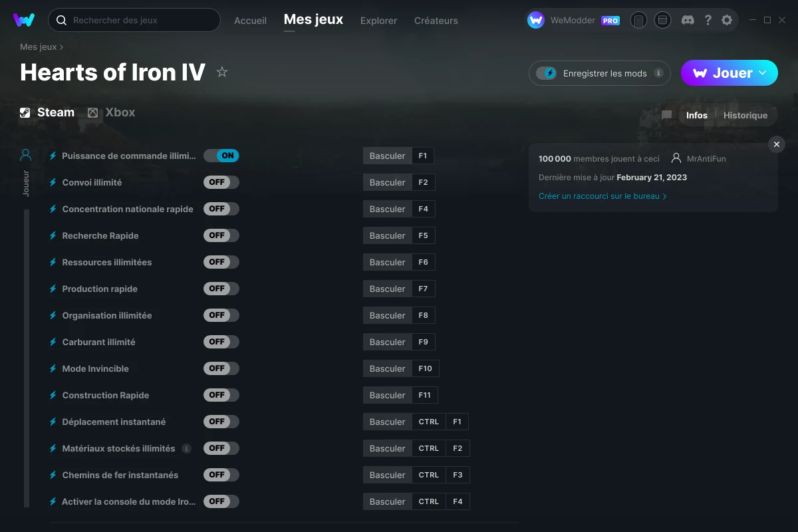Disable Puissance de commande illimitée toggle
This screenshot has width=798, height=532.
(x=221, y=156)
